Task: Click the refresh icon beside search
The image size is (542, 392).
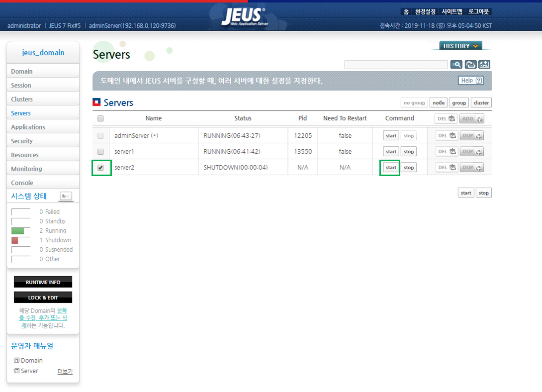Action: (x=470, y=64)
